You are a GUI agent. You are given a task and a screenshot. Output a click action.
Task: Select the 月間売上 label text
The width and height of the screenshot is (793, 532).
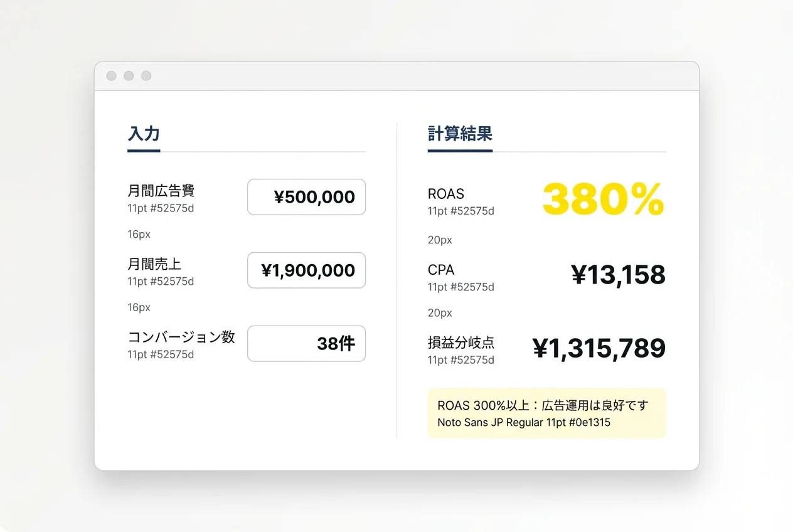154,264
